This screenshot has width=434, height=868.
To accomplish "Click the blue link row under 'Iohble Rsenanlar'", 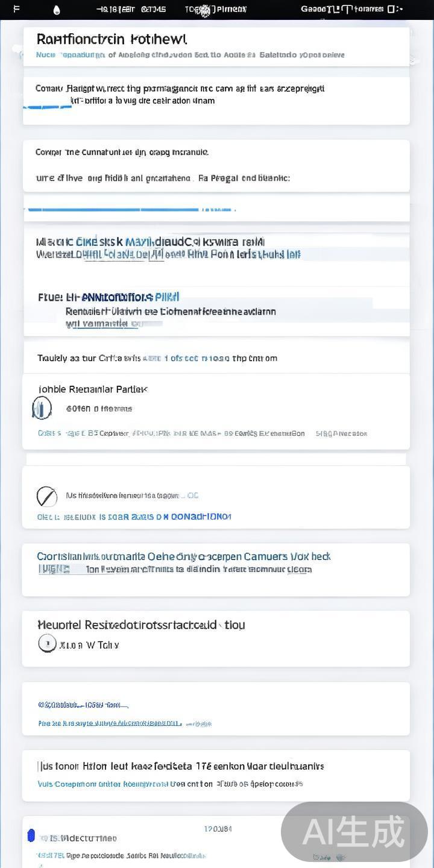I will click(x=202, y=433).
